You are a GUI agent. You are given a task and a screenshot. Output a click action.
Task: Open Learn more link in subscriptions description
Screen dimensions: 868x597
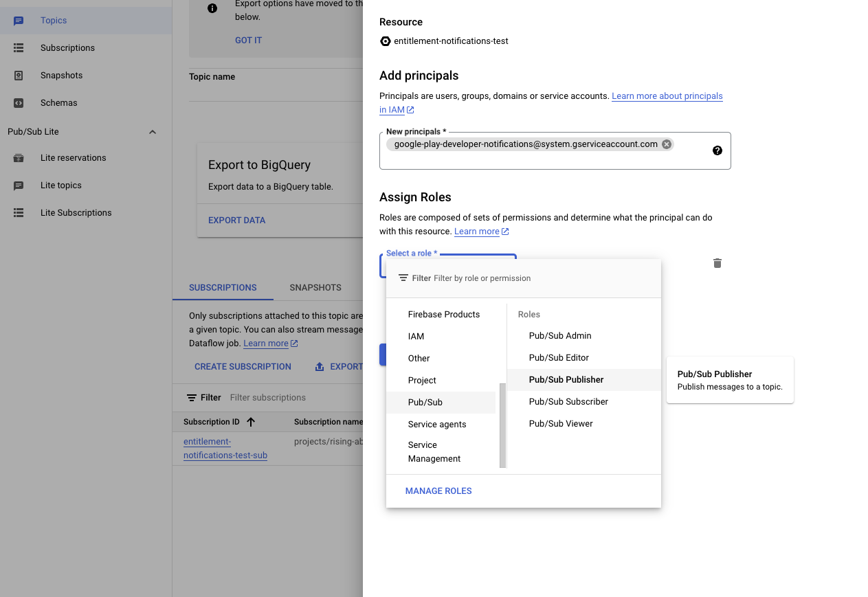click(x=271, y=343)
